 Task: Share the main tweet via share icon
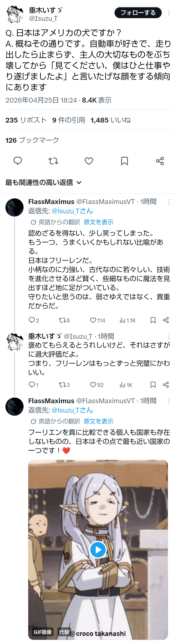[x=160, y=161]
